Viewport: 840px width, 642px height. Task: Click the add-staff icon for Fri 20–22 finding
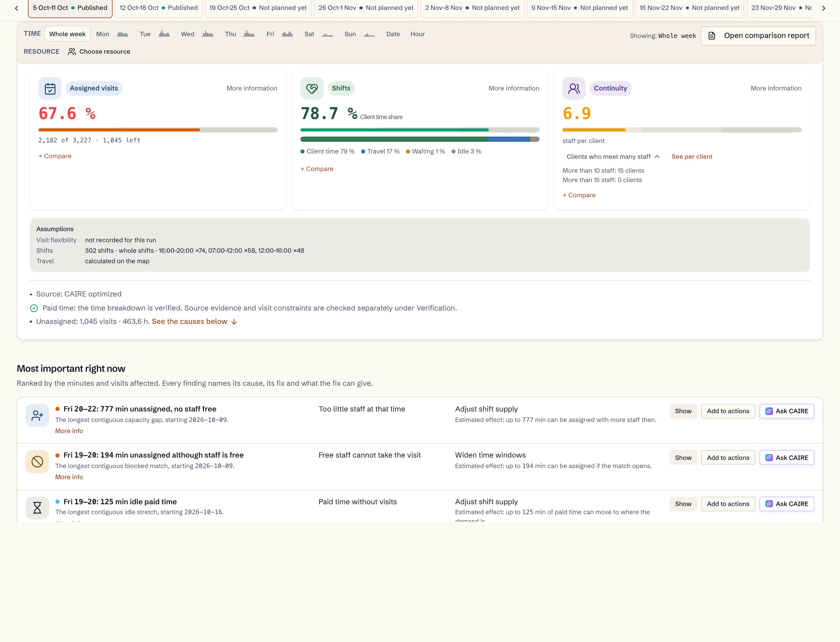coord(37,415)
